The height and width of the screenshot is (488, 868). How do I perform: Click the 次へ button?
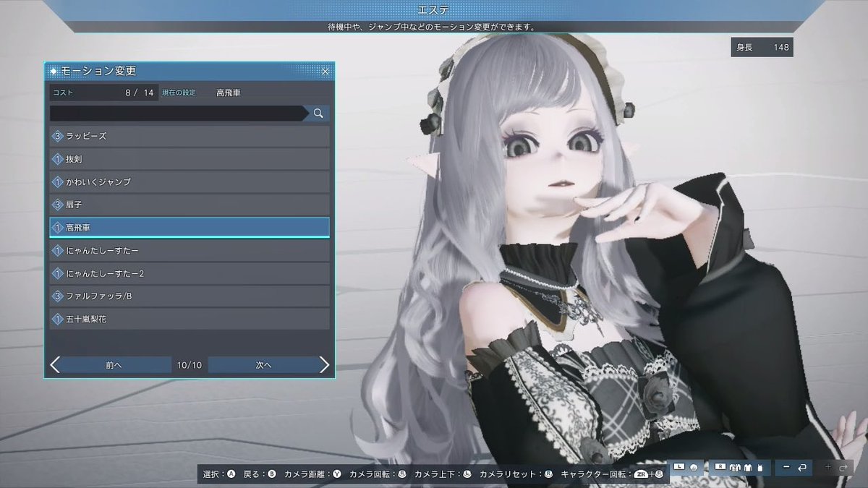point(263,365)
